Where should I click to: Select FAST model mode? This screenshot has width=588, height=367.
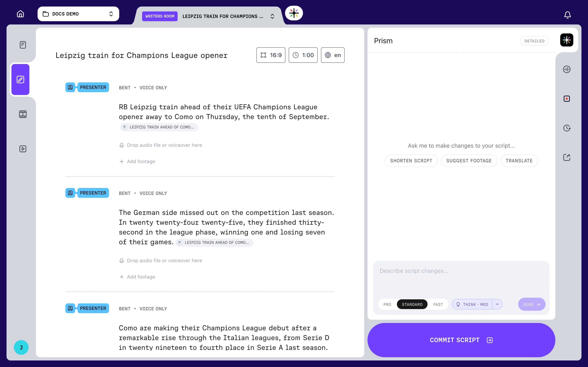coord(438,304)
